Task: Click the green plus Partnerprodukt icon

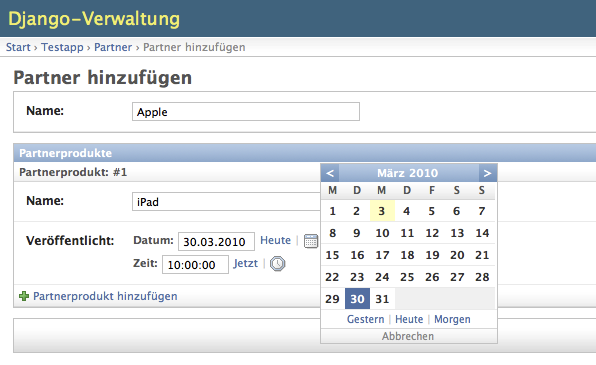Action: point(24,296)
